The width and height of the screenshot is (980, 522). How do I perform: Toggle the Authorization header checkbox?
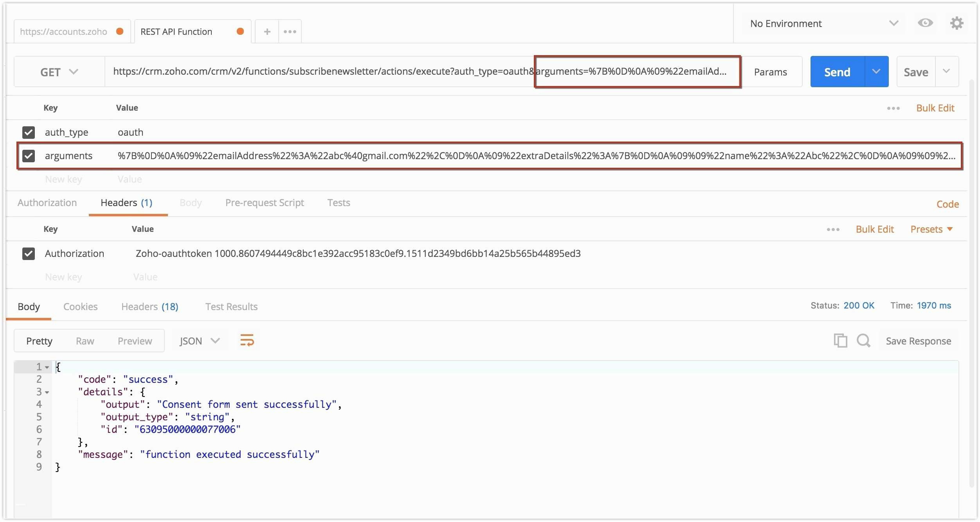pos(29,253)
